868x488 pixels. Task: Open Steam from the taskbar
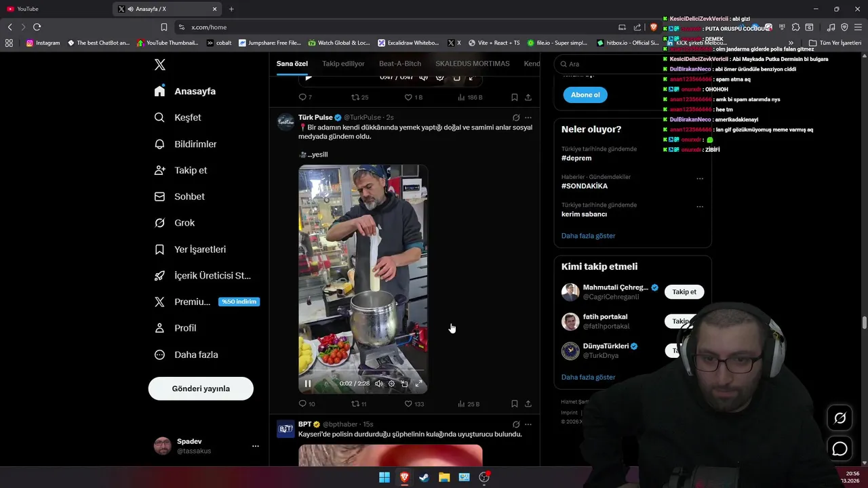(424, 477)
